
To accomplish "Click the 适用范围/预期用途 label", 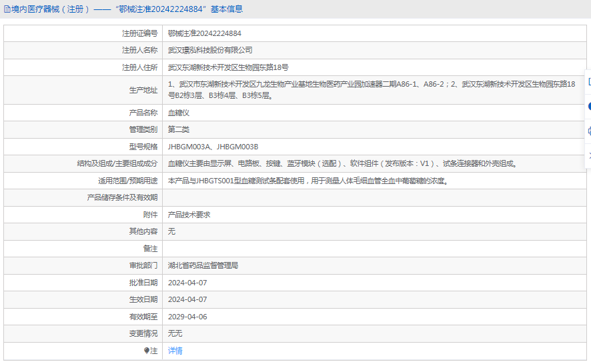I will (x=128, y=181).
